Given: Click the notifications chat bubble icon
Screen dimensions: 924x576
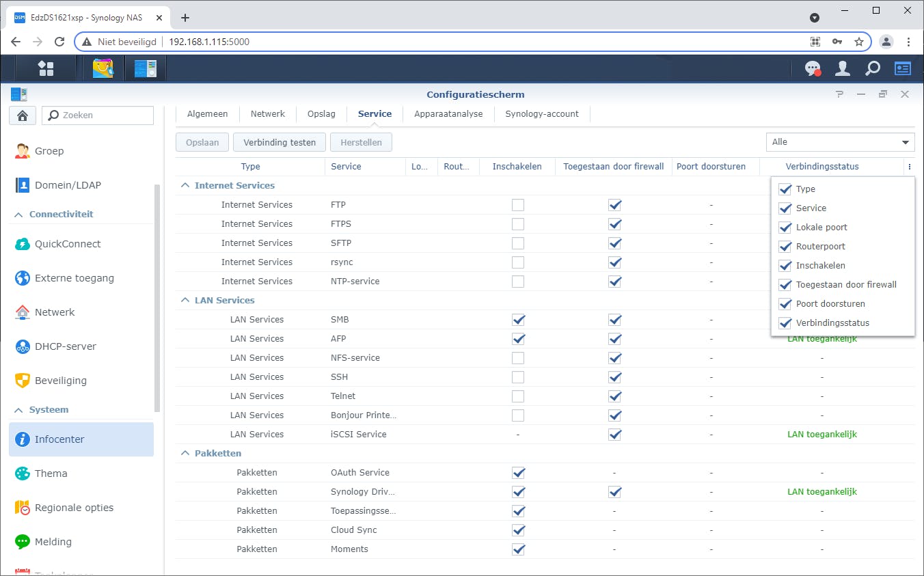Looking at the screenshot, I should pos(812,68).
